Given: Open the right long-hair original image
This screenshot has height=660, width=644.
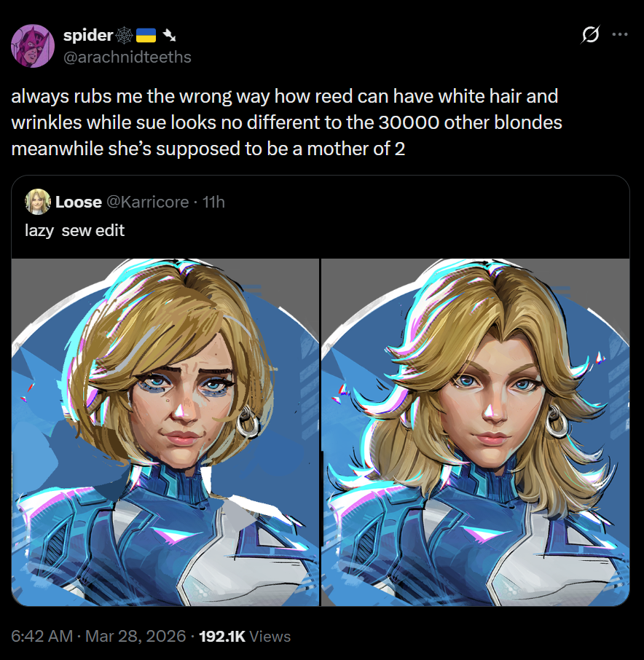Looking at the screenshot, I should click(x=475, y=432).
